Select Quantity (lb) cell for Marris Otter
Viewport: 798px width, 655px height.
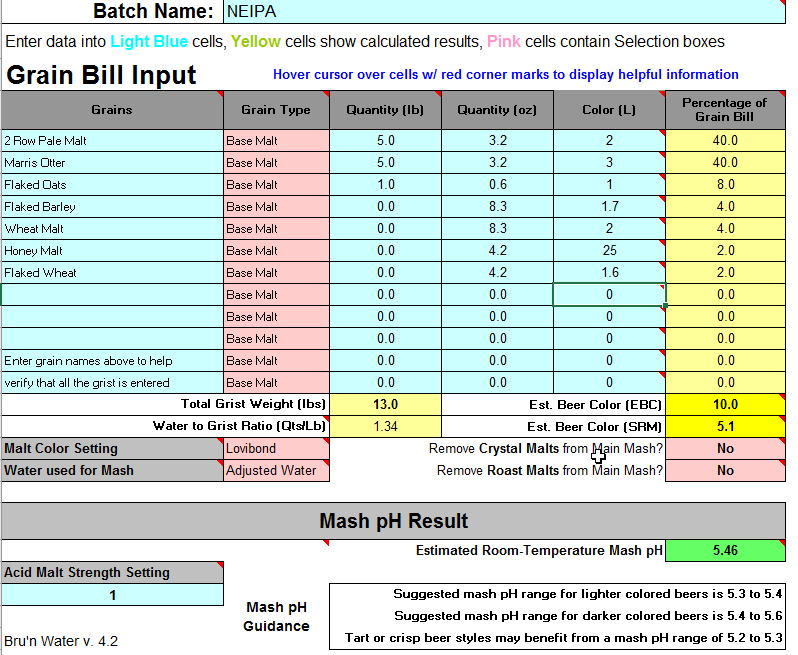coord(385,163)
